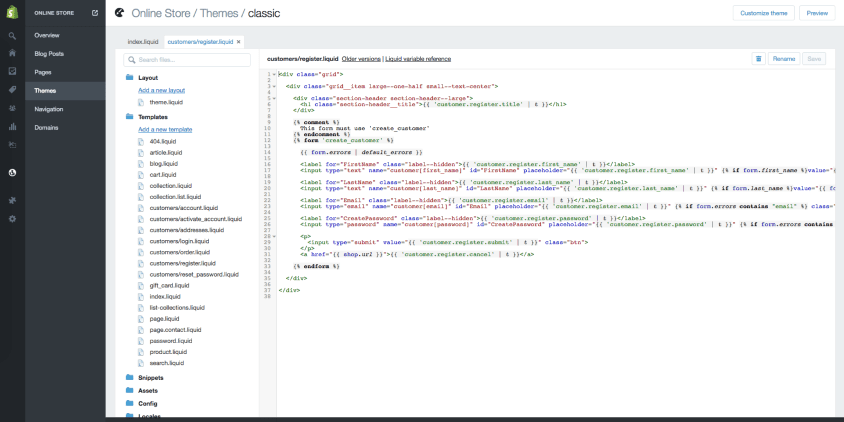Click the Shopify bag logo
The image size is (844, 422).
click(12, 12)
